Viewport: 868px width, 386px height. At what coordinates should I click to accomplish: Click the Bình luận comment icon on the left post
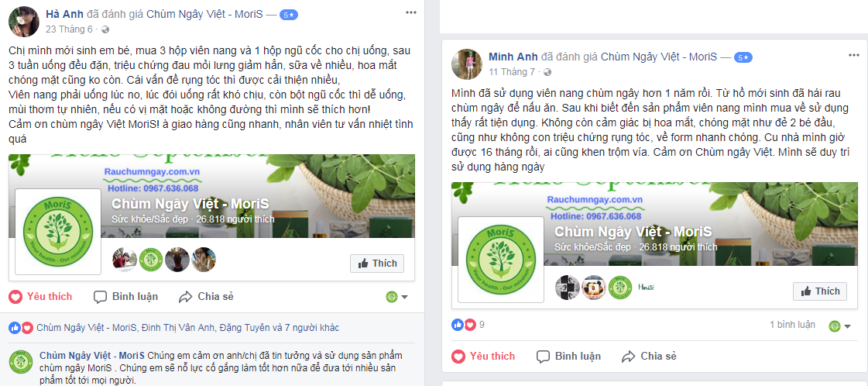pos(100,297)
